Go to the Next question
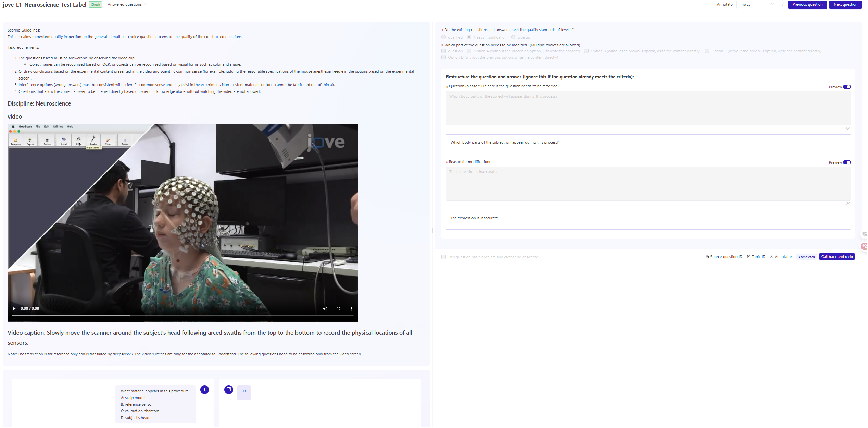This screenshot has width=868, height=428. 845,4
